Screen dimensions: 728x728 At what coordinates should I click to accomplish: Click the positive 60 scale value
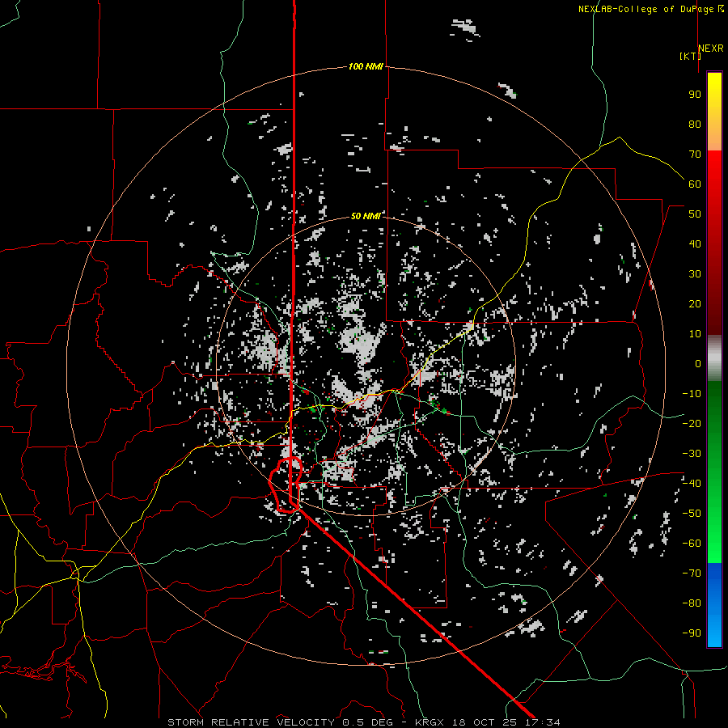695,184
